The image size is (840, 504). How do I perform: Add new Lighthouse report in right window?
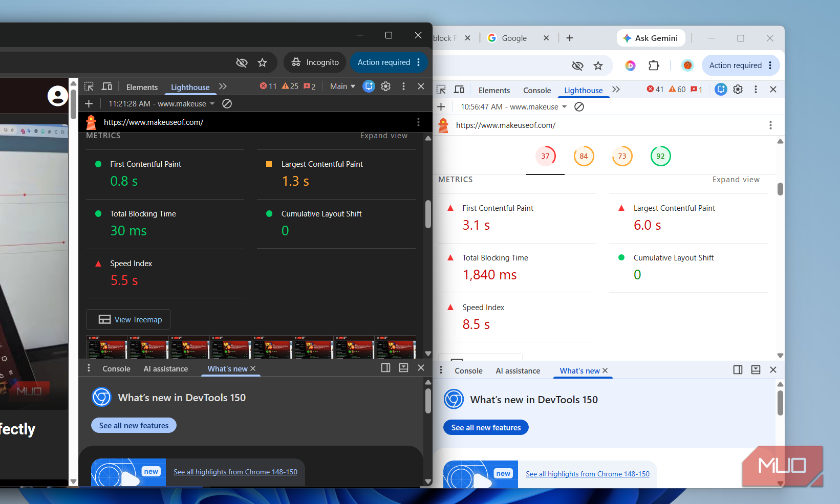point(441,107)
